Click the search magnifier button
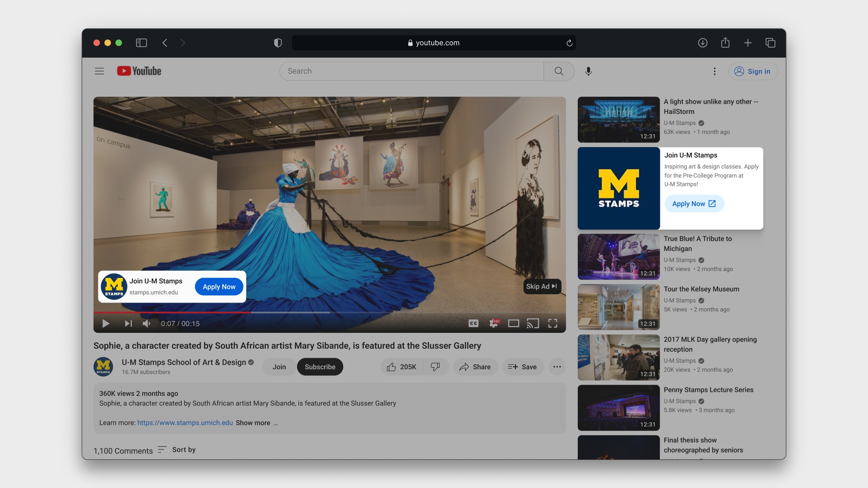Image resolution: width=868 pixels, height=488 pixels. [x=559, y=71]
